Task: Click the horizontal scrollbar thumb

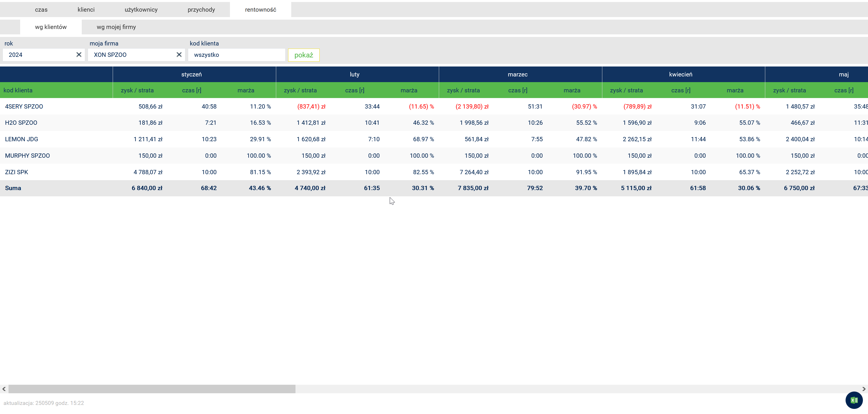Action: click(152, 389)
